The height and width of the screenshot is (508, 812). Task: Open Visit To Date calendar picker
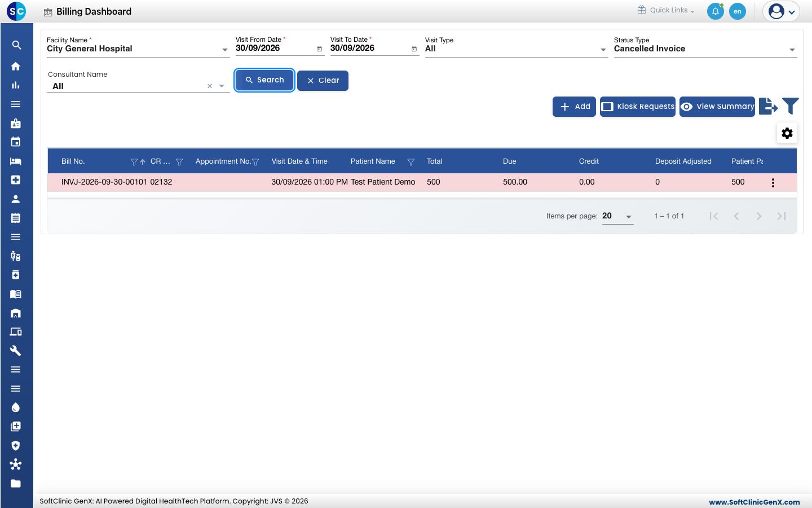414,49
